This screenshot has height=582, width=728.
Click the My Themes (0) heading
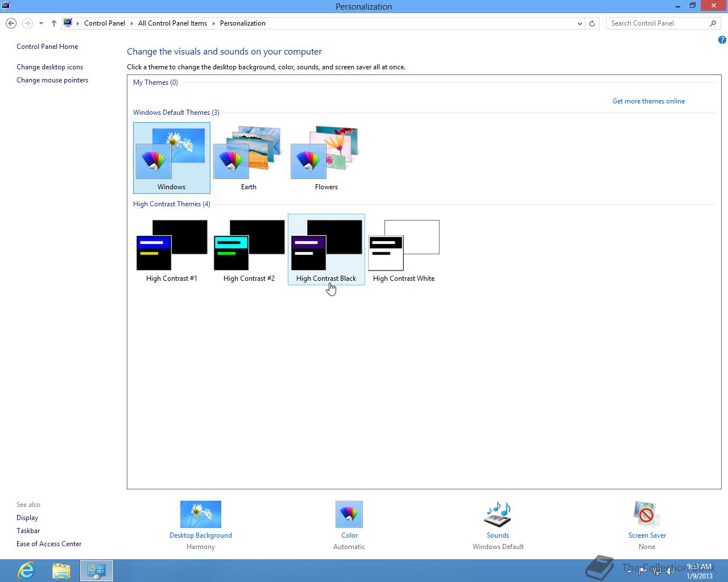pos(155,82)
